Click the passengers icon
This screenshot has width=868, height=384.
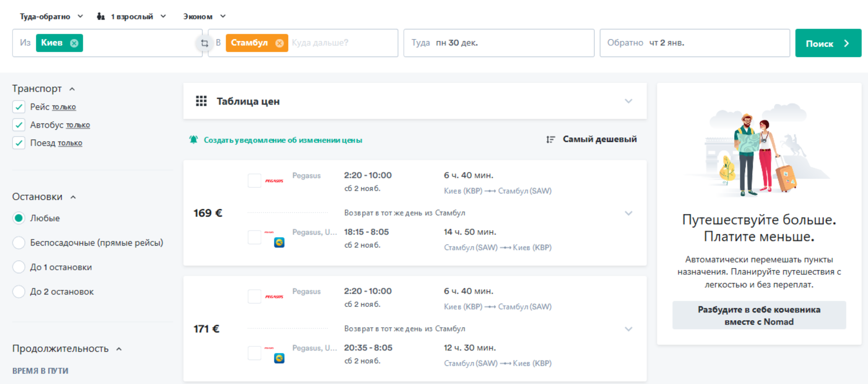point(101,16)
